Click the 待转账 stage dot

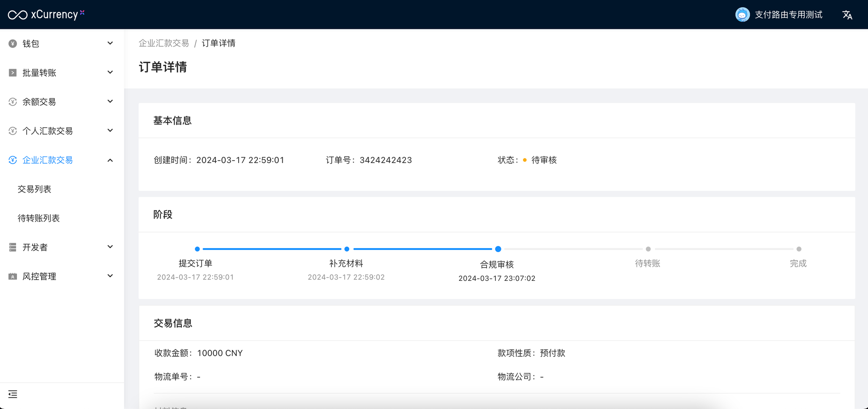pos(648,249)
